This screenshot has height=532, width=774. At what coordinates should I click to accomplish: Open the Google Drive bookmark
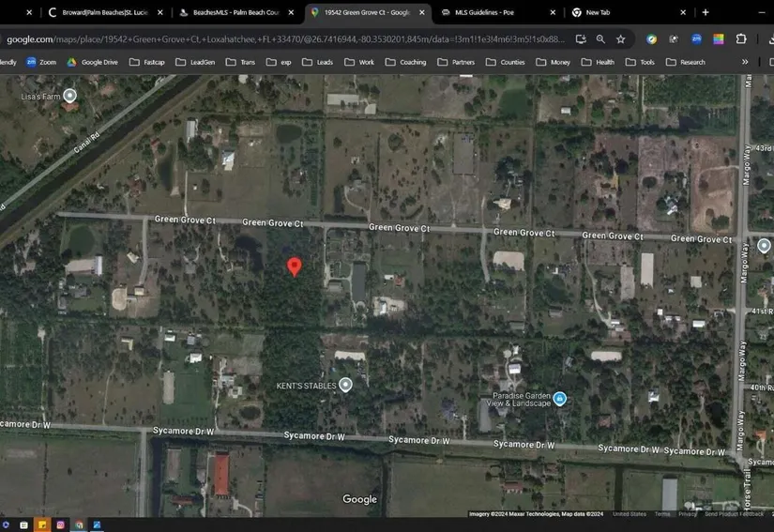pyautogui.click(x=92, y=62)
